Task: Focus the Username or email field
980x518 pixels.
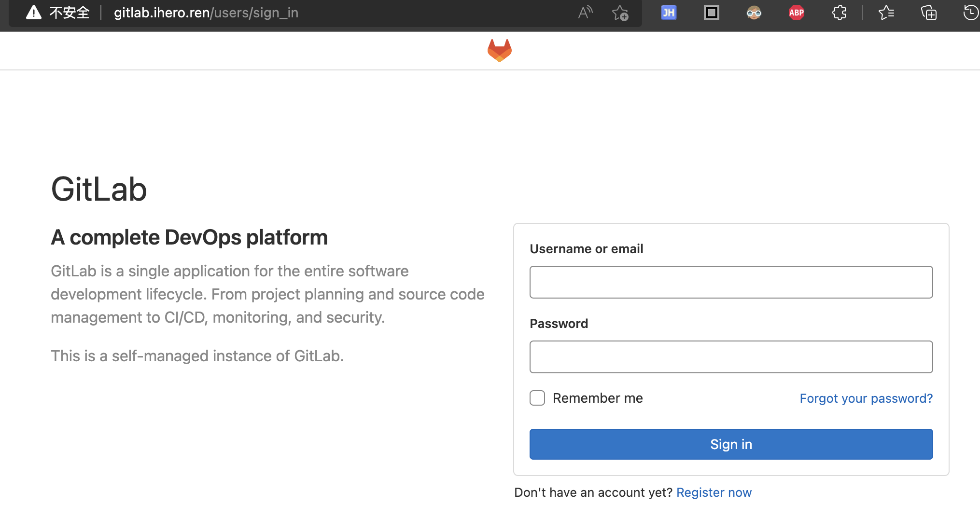Action: 731,282
